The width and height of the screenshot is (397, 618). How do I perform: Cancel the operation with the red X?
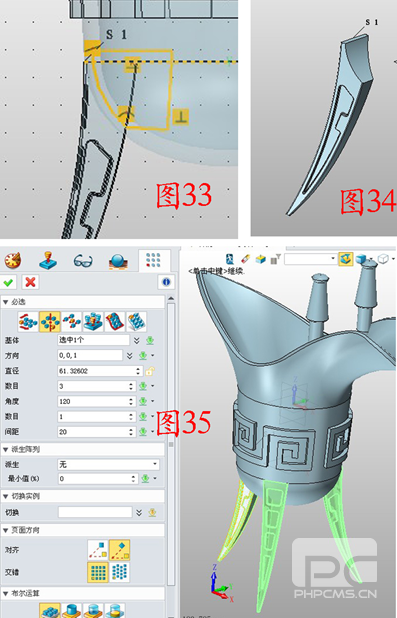coord(30,282)
